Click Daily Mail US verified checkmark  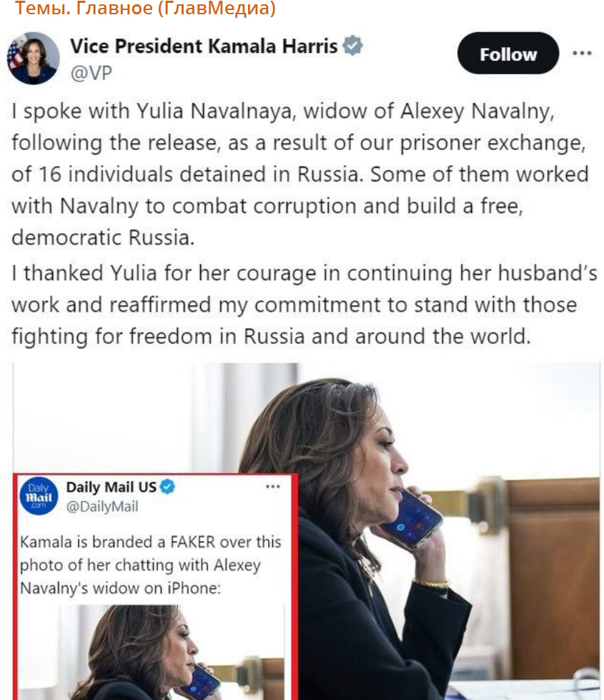coord(167,488)
